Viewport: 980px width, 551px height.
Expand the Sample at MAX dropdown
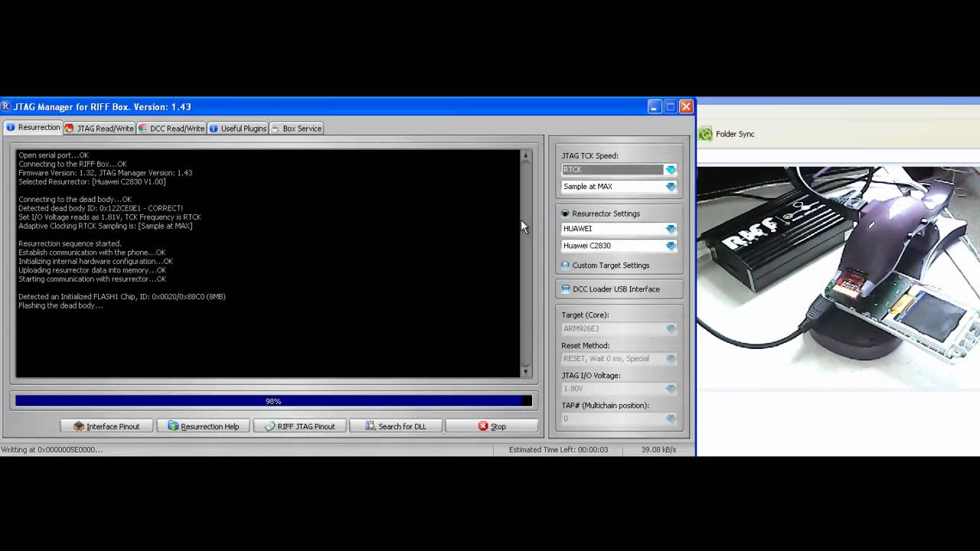click(x=671, y=187)
